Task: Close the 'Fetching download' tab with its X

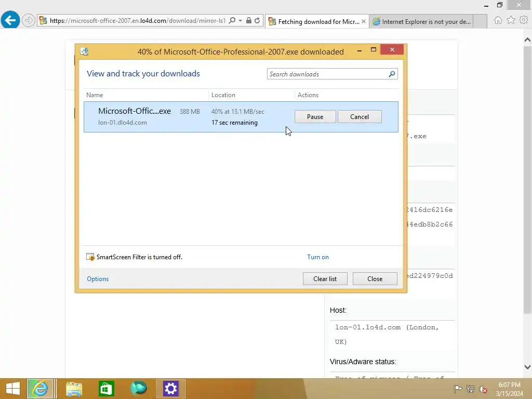Action: [364, 21]
